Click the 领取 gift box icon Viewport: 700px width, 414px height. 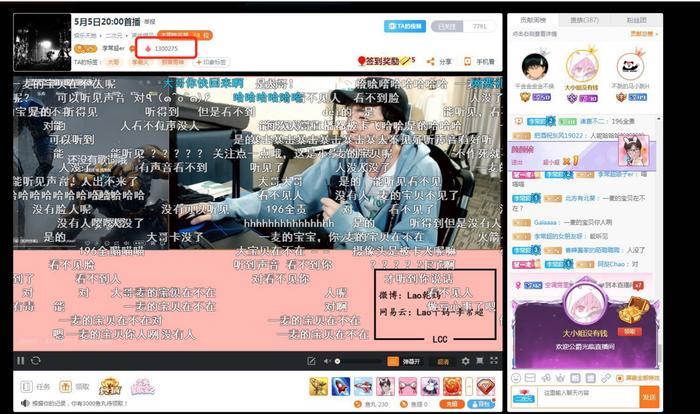point(66,387)
